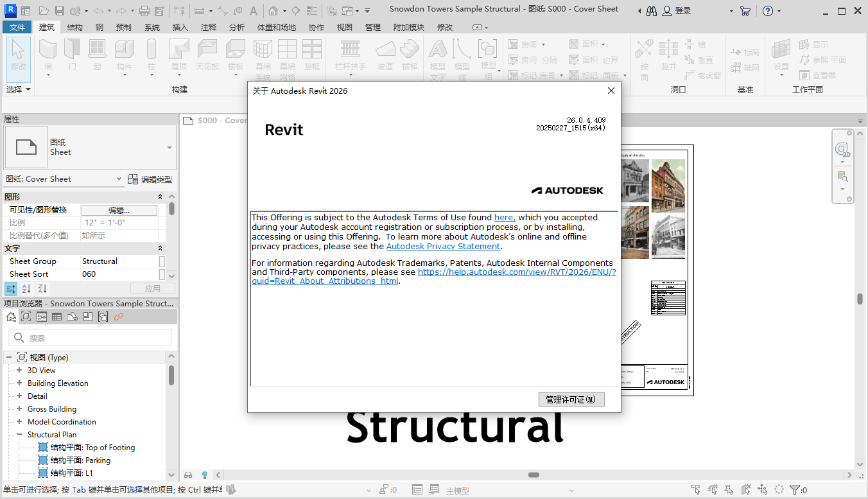868x499 pixels.
Task: Click the Set work plane (设置) icon
Action: tap(781, 55)
